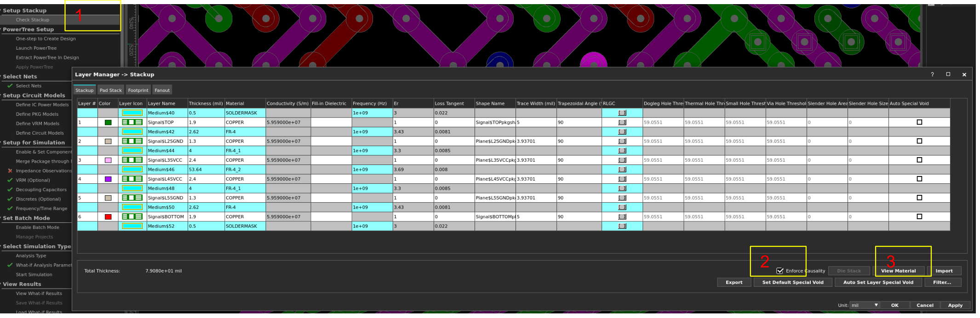This screenshot has height=318, width=980.
Task: Open RLGC editor for Medium$46 layer
Action: pos(622,169)
